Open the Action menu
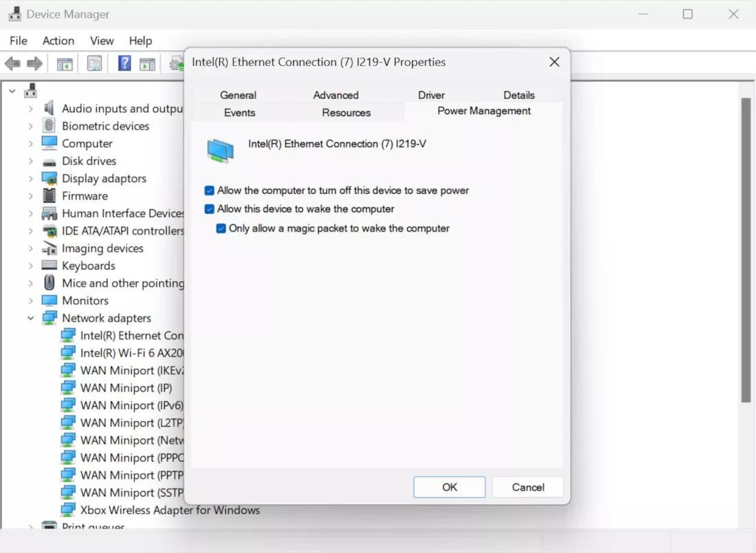The image size is (756, 553). (58, 41)
